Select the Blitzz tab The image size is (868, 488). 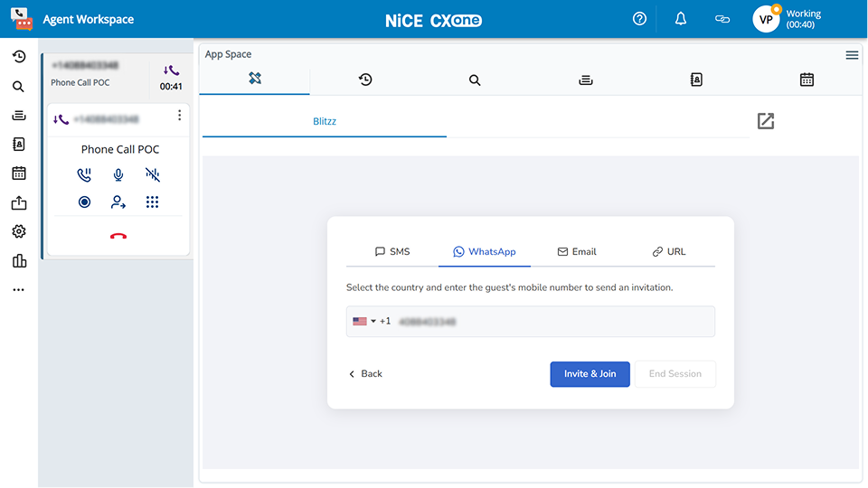click(325, 121)
